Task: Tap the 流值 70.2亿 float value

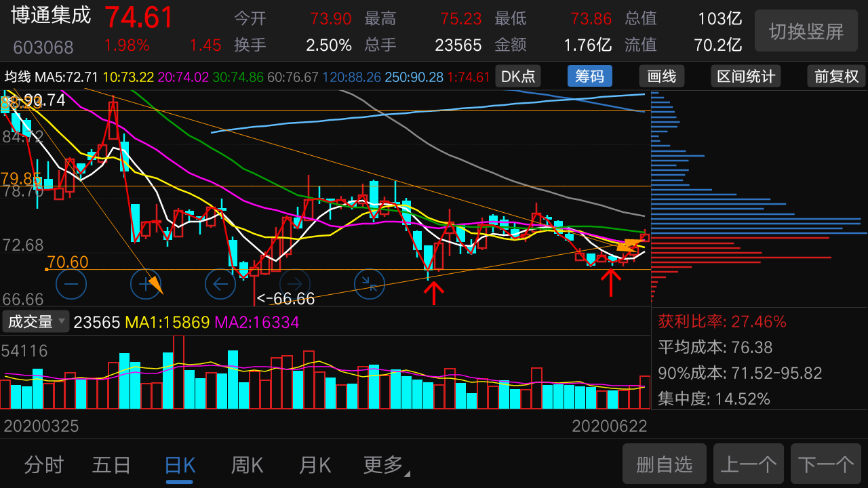Action: pos(718,45)
